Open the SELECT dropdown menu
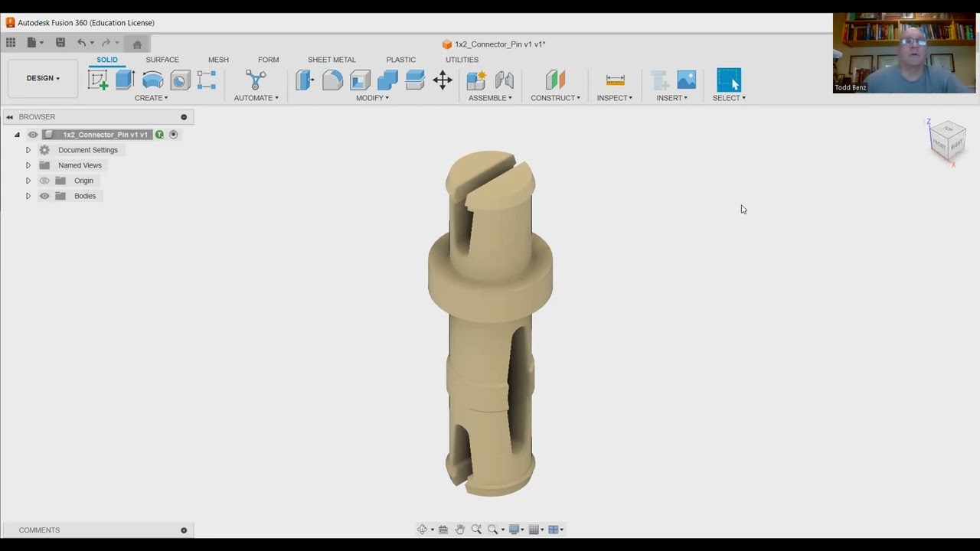This screenshot has width=980, height=551. (729, 98)
